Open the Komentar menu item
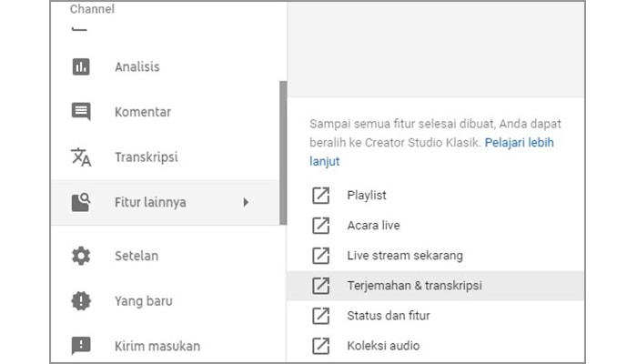This screenshot has height=364, width=637. (142, 112)
